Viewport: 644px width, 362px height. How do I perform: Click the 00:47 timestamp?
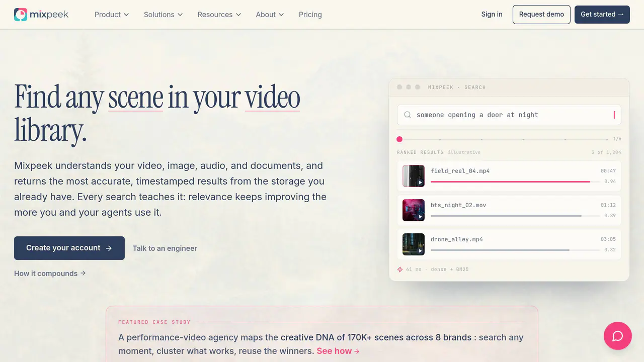608,171
